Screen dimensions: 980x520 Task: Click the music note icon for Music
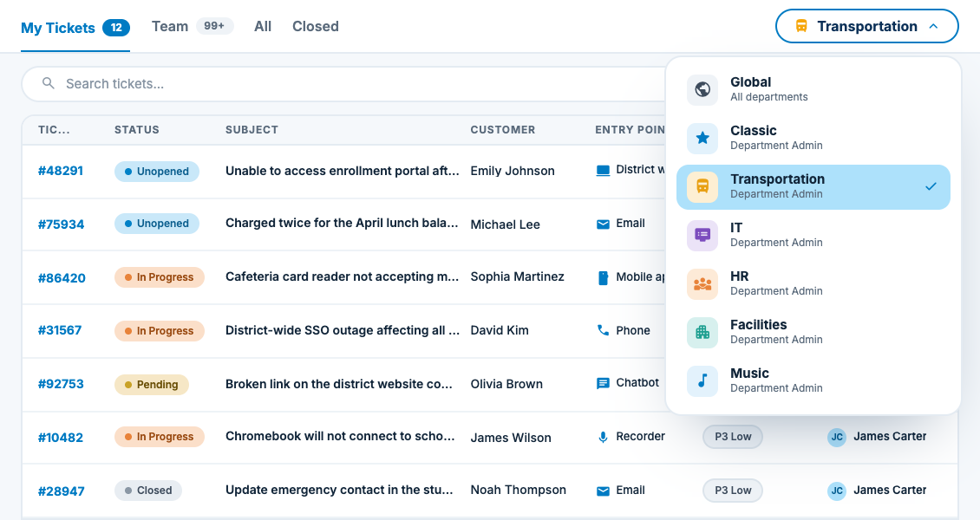[702, 380]
